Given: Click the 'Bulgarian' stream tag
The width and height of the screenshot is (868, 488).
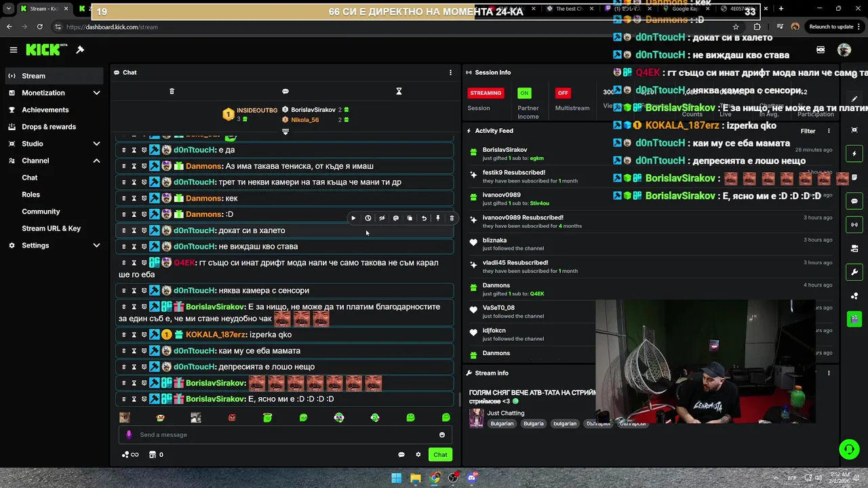Looking at the screenshot, I should 502,424.
